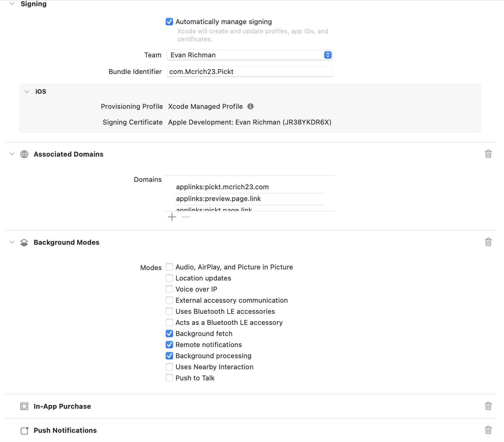The image size is (504, 442).
Task: Click the Push Notifications capability icon
Action: pyautogui.click(x=24, y=430)
